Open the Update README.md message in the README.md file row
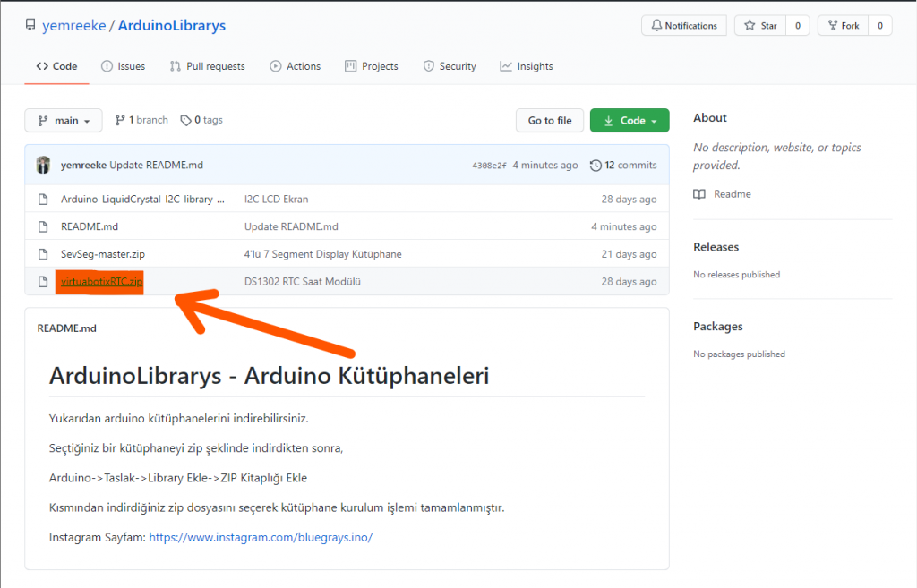917x588 pixels. coord(291,226)
